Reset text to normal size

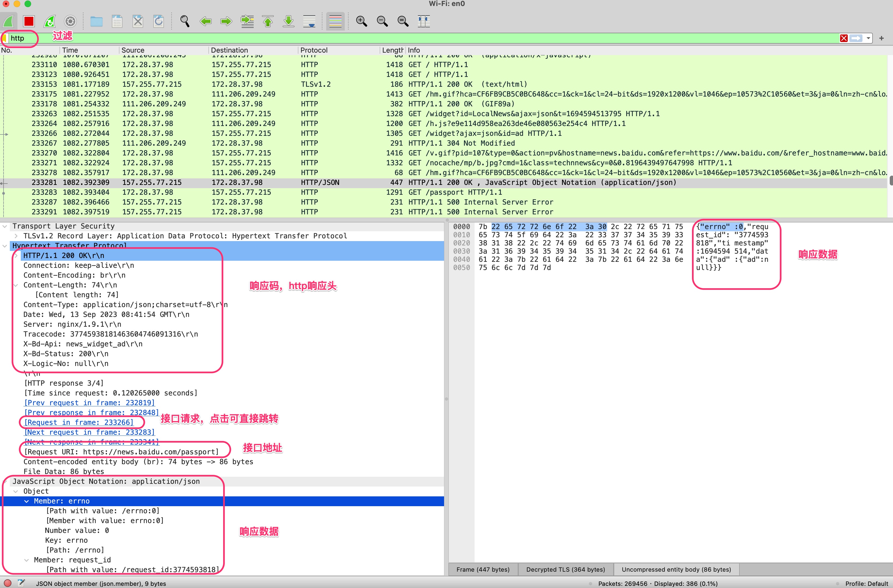403,21
